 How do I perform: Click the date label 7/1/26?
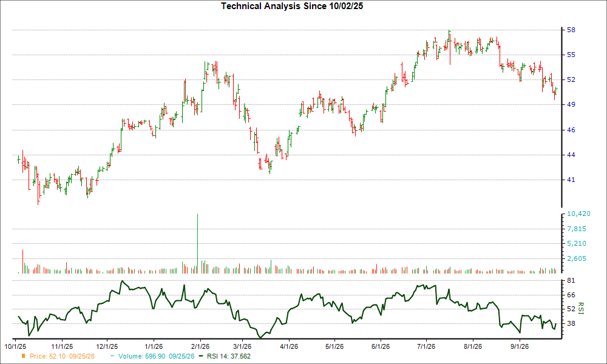click(x=426, y=346)
